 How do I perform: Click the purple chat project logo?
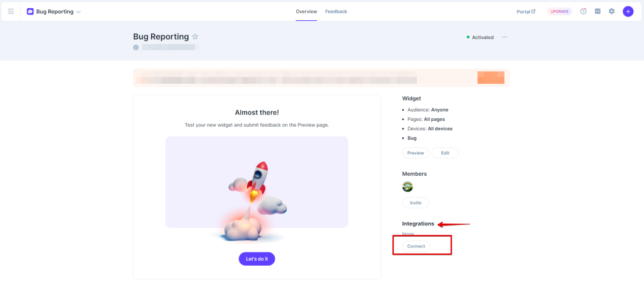coord(30,11)
